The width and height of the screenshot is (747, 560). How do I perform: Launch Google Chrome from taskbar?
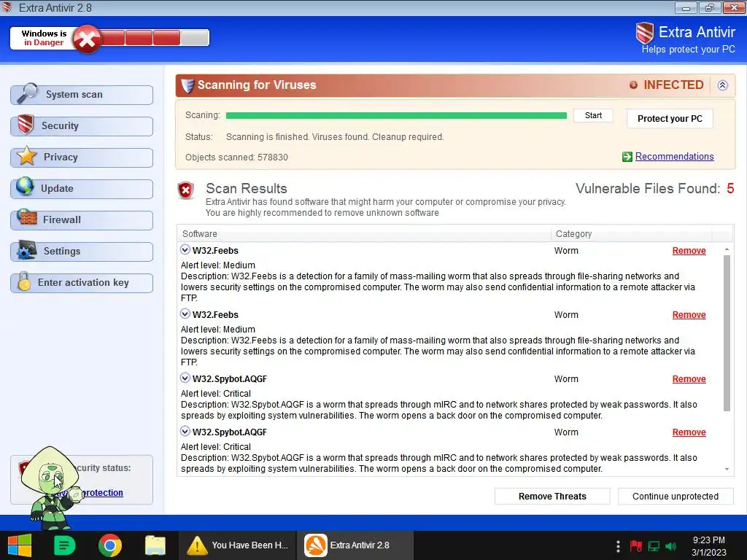coord(110,545)
